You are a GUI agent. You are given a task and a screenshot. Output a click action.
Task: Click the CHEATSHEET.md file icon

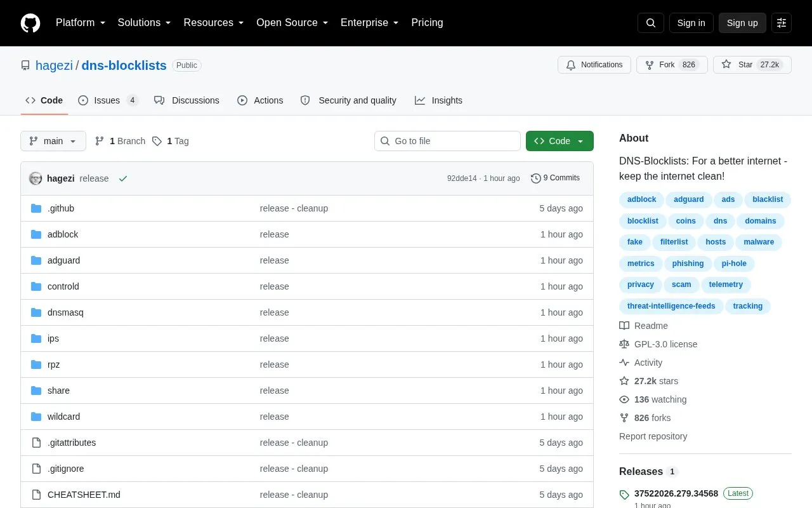[x=36, y=495]
